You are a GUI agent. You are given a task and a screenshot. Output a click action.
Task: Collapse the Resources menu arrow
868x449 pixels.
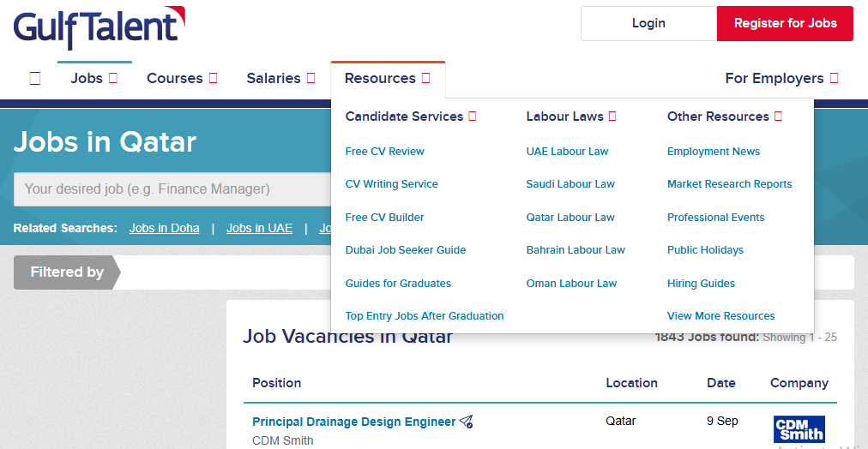(425, 79)
